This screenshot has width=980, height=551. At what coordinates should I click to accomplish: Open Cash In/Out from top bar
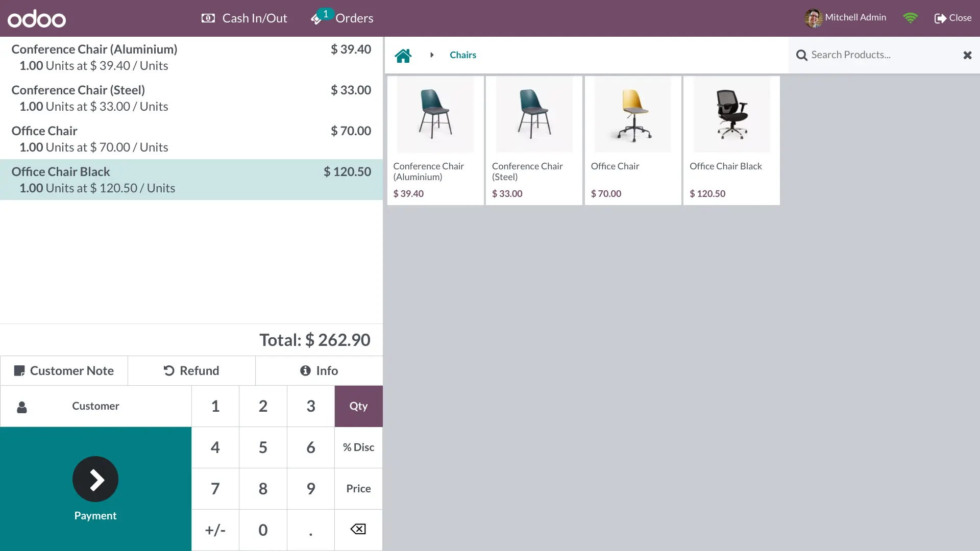click(x=244, y=18)
